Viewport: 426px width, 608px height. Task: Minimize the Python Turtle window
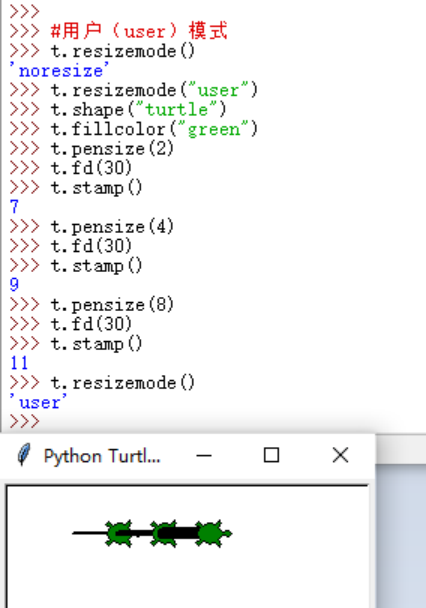pyautogui.click(x=204, y=455)
